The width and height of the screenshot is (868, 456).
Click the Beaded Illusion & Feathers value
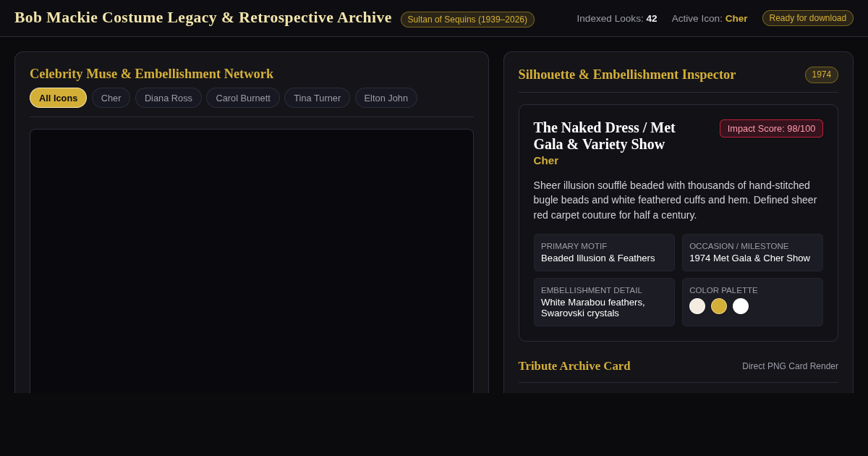(x=598, y=258)
